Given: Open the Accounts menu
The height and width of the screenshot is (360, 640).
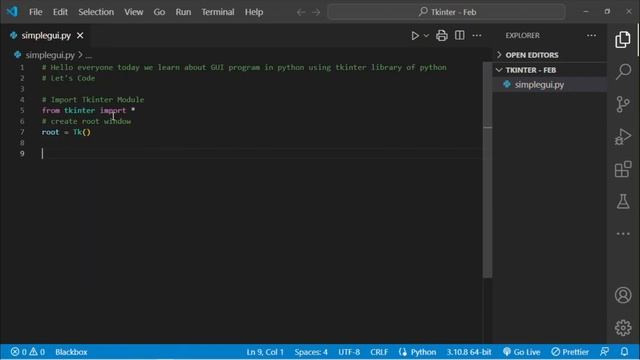Looking at the screenshot, I should point(623,295).
